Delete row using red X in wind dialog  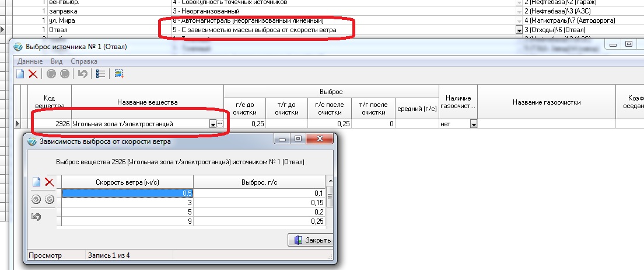click(50, 182)
